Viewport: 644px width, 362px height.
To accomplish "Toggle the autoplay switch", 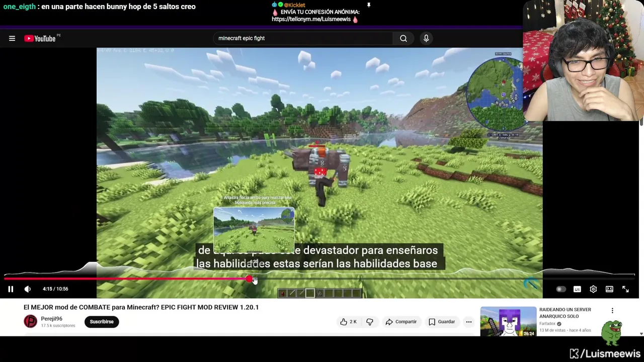I will [x=560, y=289].
